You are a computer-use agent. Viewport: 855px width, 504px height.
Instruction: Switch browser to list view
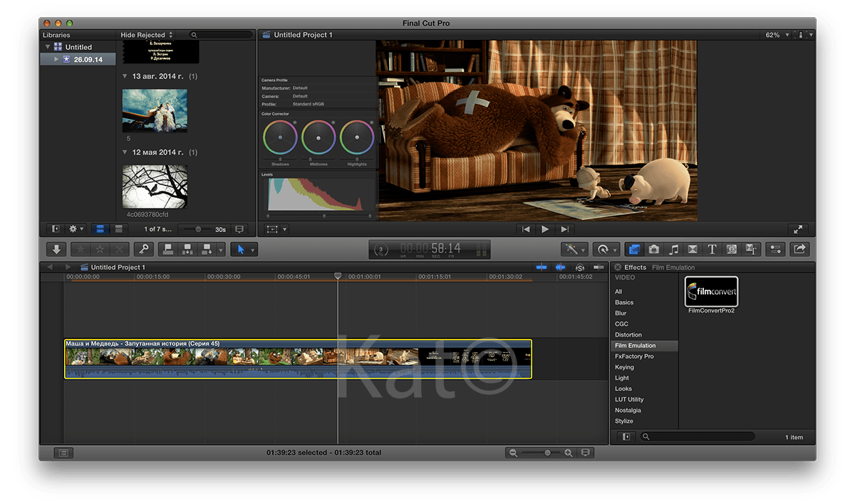click(x=118, y=229)
